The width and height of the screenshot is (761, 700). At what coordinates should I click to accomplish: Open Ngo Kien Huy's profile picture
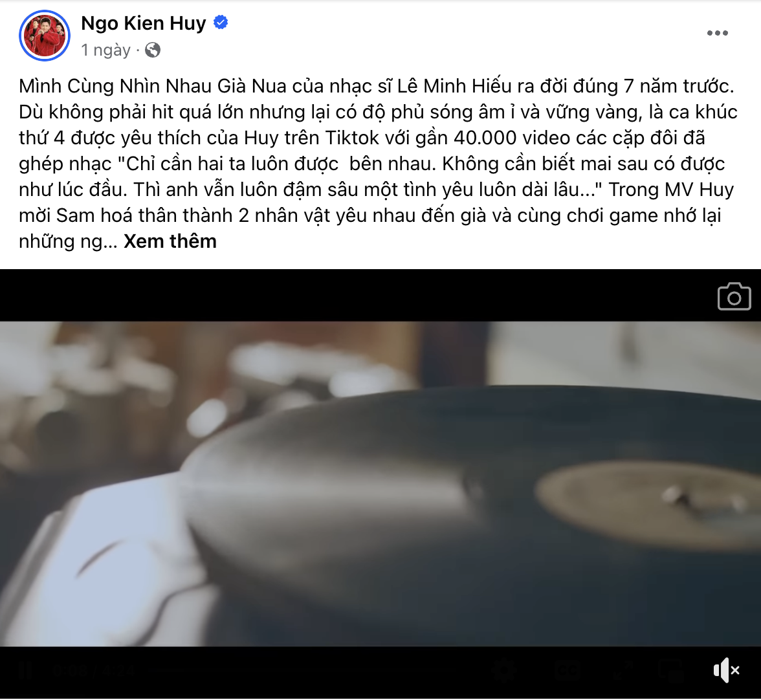click(x=45, y=36)
